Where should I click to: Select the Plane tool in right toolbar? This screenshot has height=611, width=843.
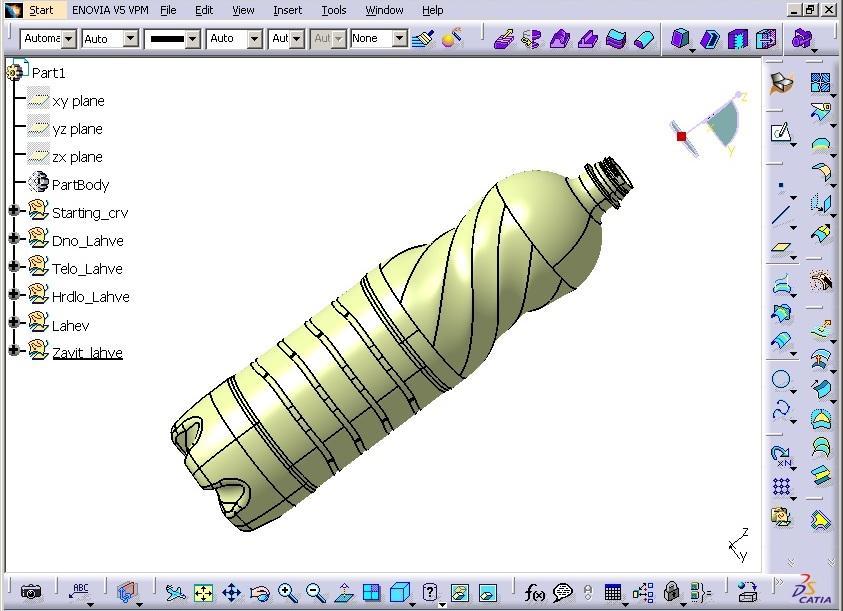781,247
